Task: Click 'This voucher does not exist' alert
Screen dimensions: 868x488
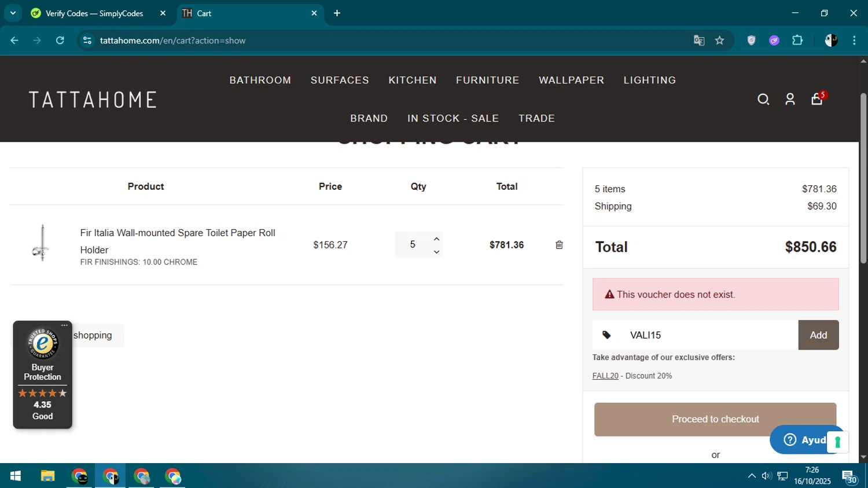Action: [x=715, y=295]
